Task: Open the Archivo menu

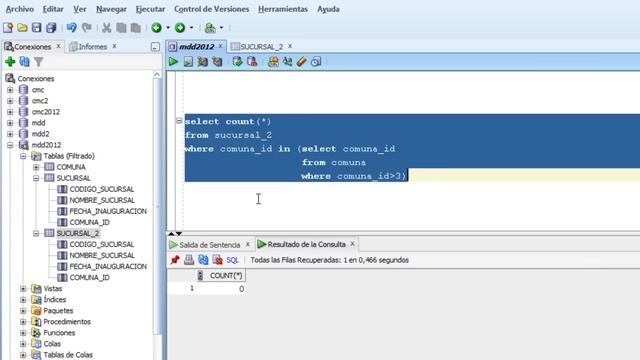Action: (20, 9)
